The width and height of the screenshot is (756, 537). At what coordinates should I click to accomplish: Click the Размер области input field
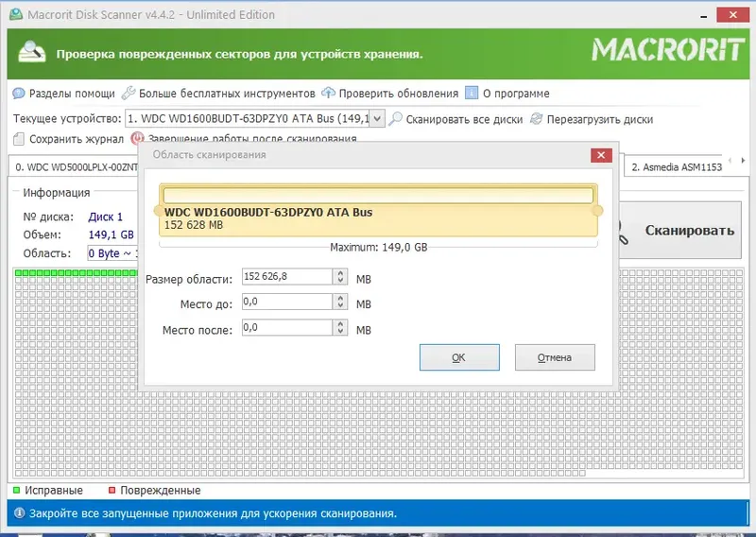point(287,276)
